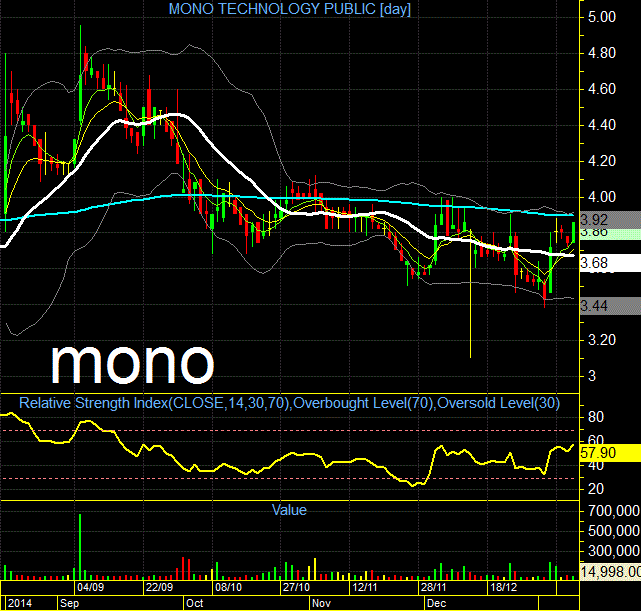This screenshot has width=641, height=611.
Task: Click the 18/12 date marker
Action: point(503,587)
